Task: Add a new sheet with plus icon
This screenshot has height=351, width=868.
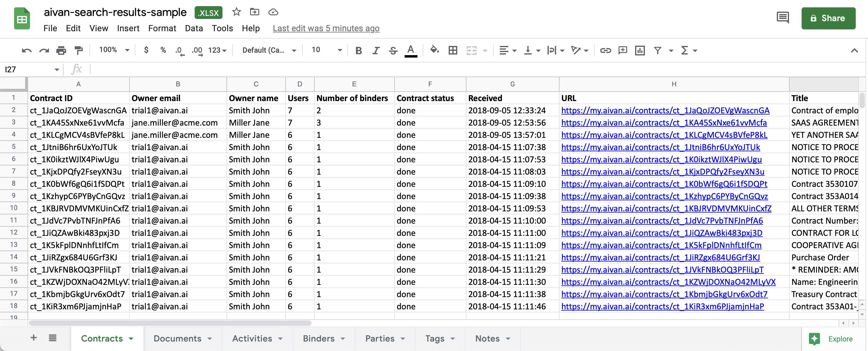Action: 33,338
